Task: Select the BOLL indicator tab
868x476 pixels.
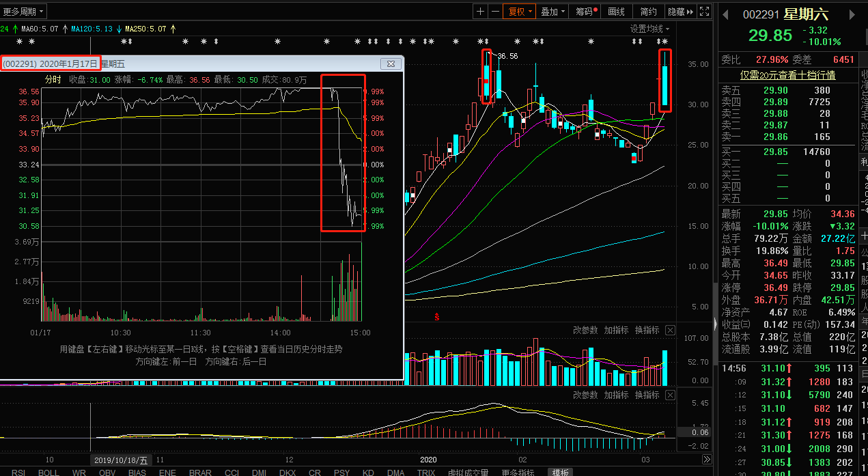Action: (48, 472)
